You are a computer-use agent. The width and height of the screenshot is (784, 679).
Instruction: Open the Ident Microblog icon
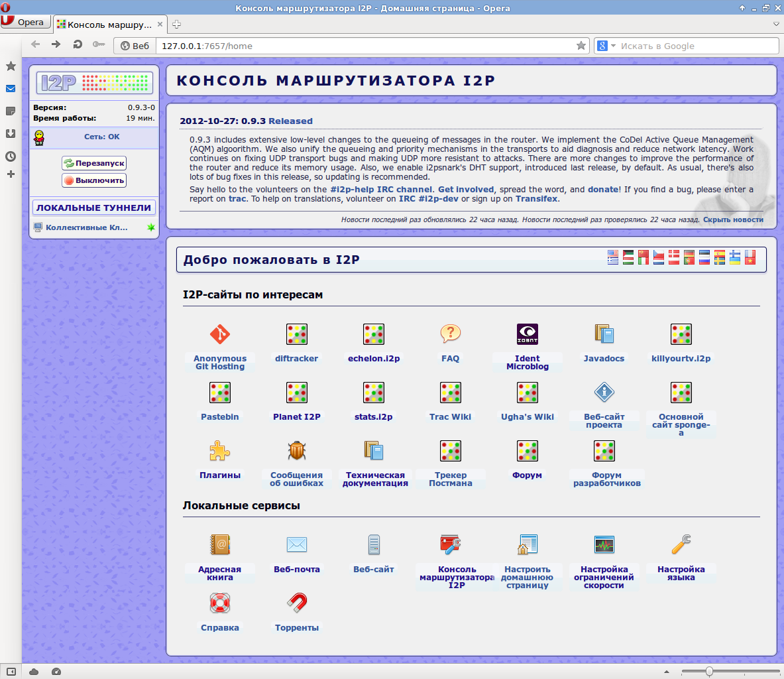pos(527,334)
